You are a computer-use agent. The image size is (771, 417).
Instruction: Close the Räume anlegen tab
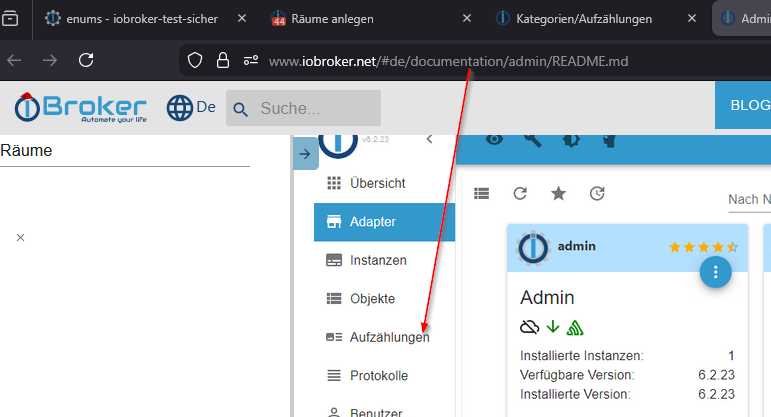pos(467,18)
